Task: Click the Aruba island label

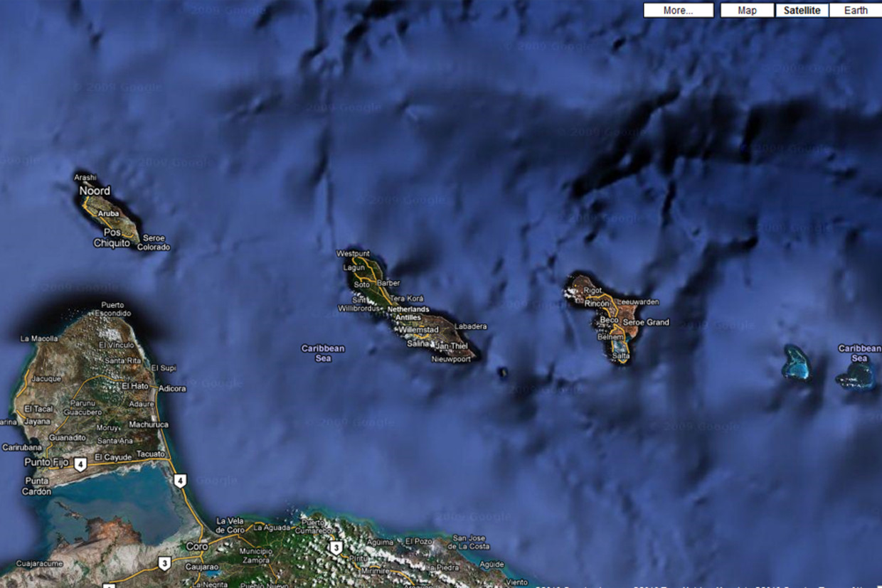Action: [x=108, y=213]
